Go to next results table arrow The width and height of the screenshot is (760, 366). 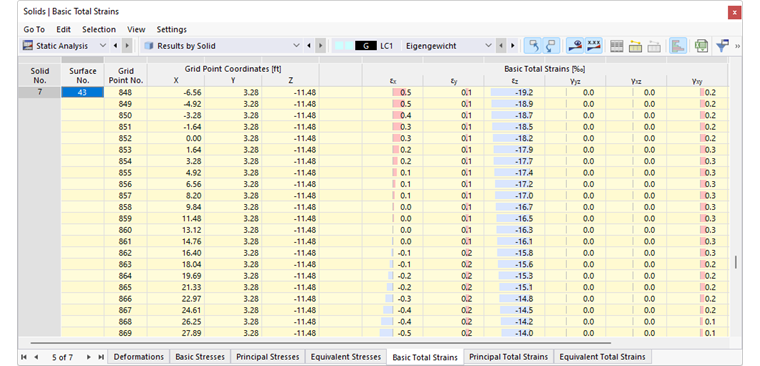click(x=320, y=46)
